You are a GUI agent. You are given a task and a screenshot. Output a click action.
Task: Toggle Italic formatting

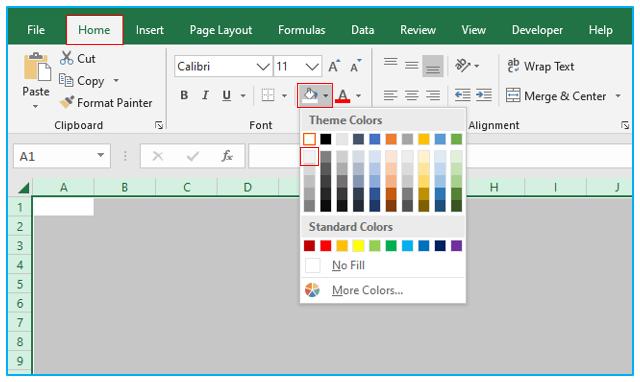[x=205, y=96]
